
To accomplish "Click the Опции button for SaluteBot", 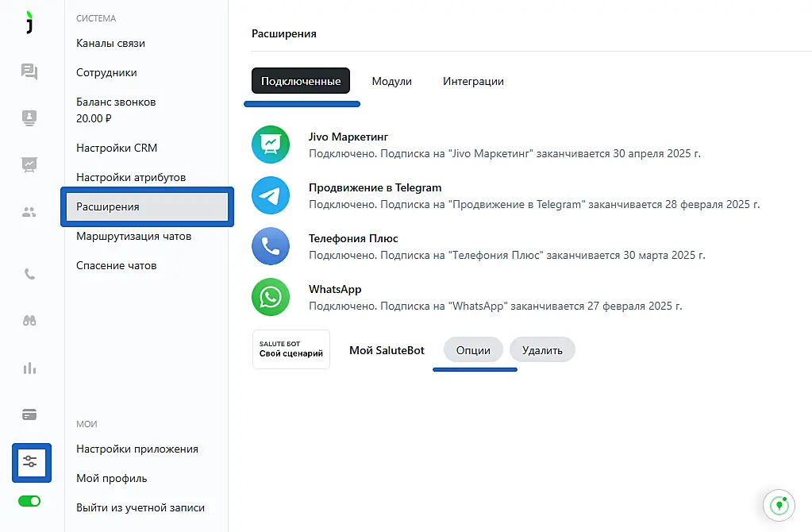I will tap(473, 350).
